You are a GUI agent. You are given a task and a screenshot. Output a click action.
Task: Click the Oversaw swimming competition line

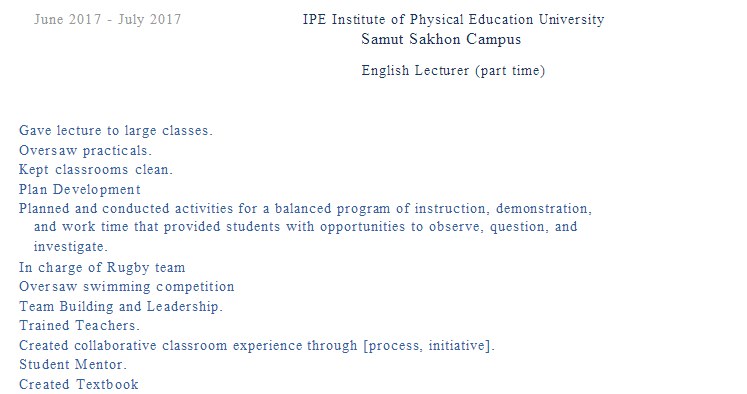pyautogui.click(x=127, y=287)
